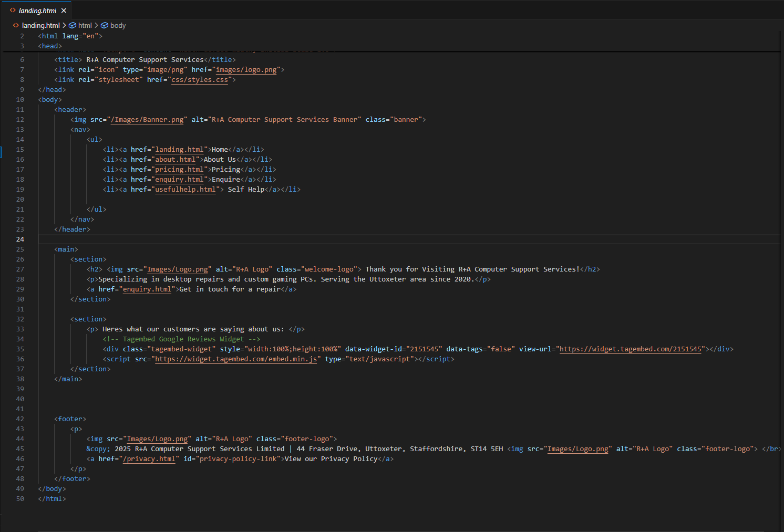Click the body symbol icon in the breadcrumb bar

[104, 25]
